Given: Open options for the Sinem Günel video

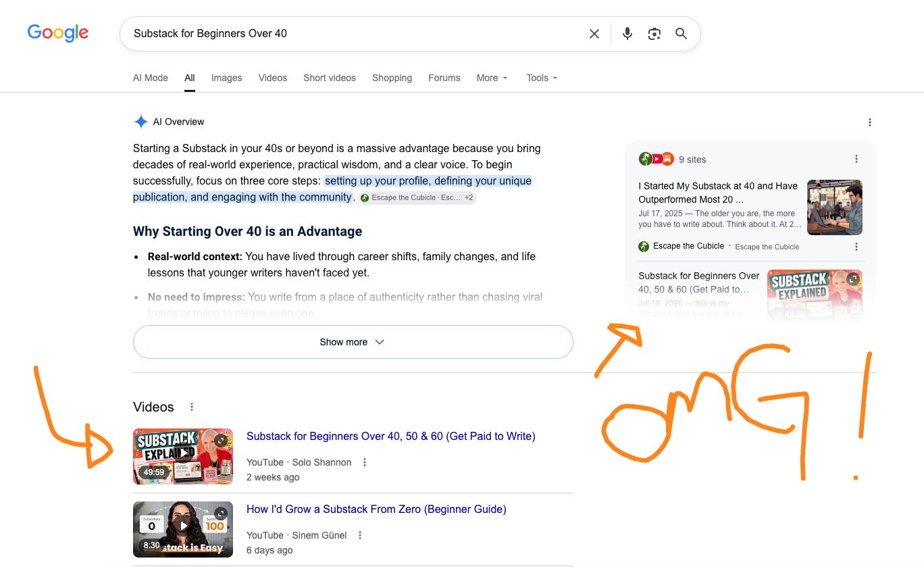Looking at the screenshot, I should 360,535.
